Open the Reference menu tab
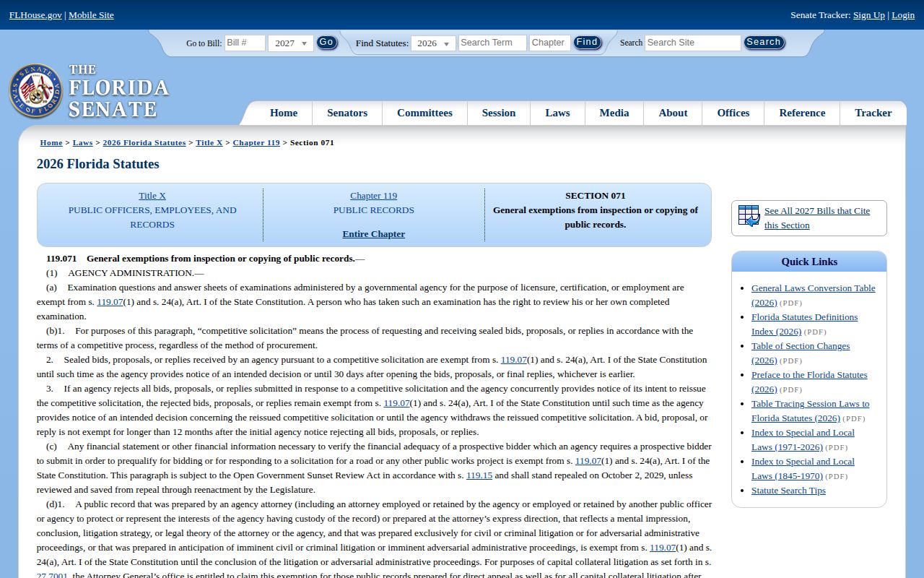This screenshot has height=578, width=924. coord(802,113)
